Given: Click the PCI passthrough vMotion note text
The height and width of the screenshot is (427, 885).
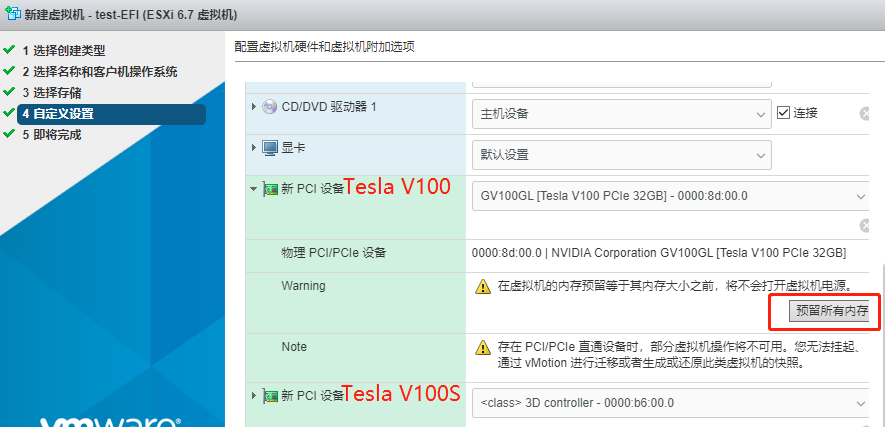Looking at the screenshot, I should tap(679, 355).
